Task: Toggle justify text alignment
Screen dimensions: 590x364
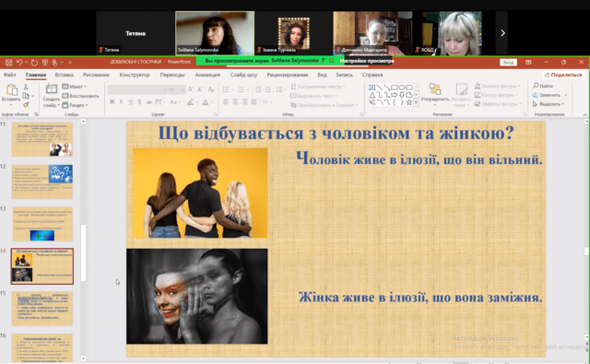Action: click(x=254, y=102)
